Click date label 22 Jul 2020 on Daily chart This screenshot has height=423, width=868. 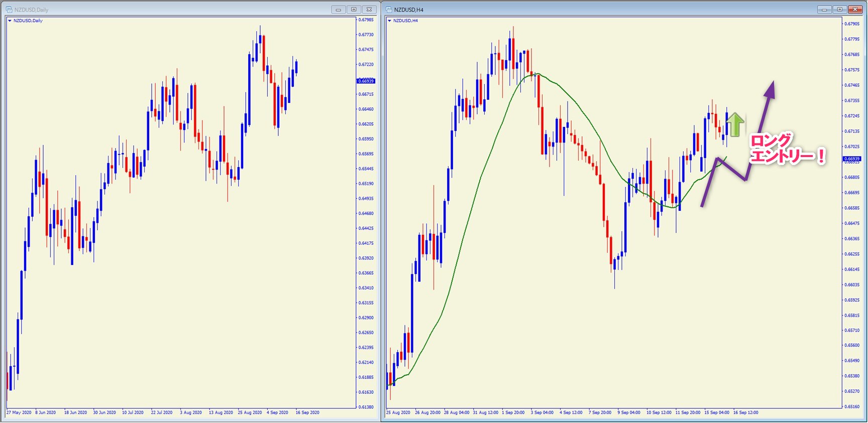(x=162, y=412)
